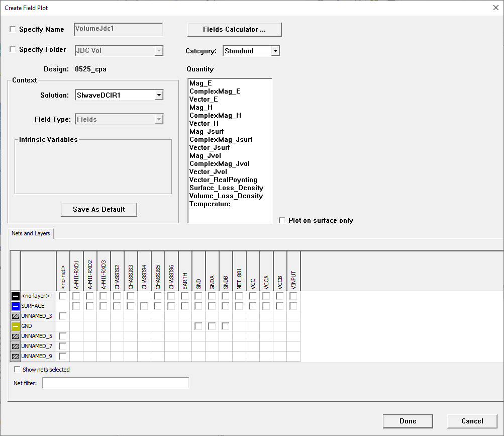Expand the Field Type dropdown

click(x=159, y=119)
